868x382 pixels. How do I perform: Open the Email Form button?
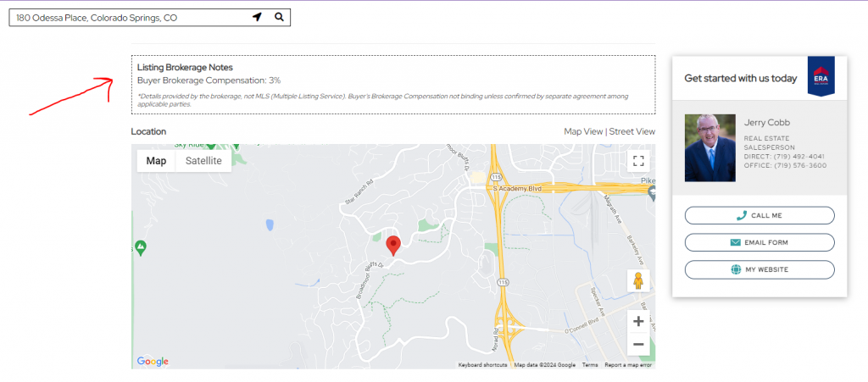759,242
